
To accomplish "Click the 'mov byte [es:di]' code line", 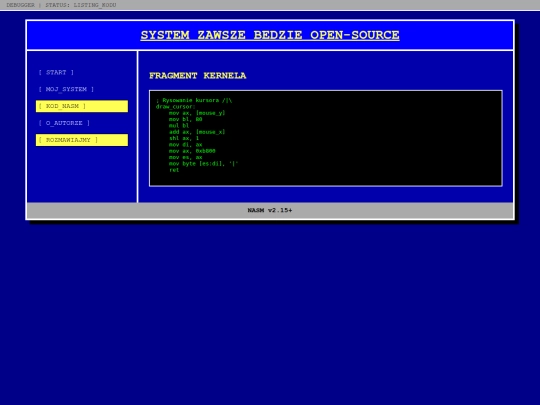I will 203,164.
